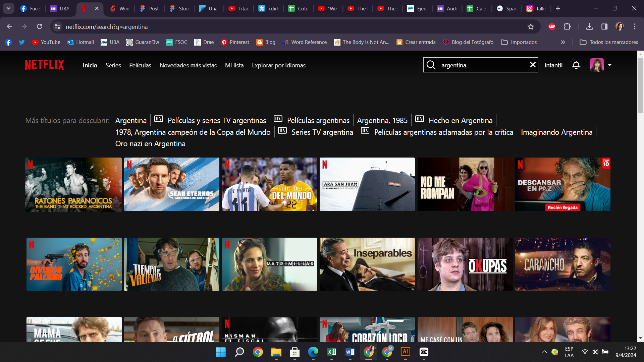
Task: Click the page vertical scrollbar thumb
Action: pyautogui.click(x=640, y=85)
